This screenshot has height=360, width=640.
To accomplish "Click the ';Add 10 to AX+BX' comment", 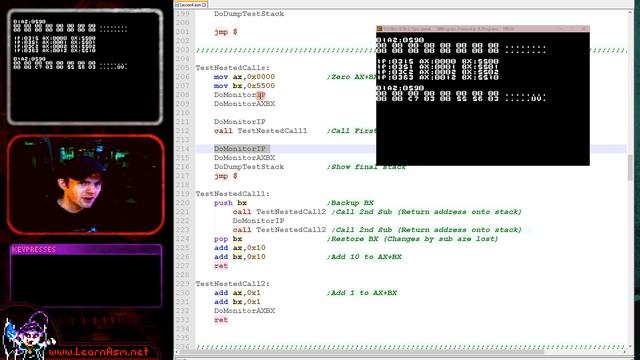I will [364, 257].
